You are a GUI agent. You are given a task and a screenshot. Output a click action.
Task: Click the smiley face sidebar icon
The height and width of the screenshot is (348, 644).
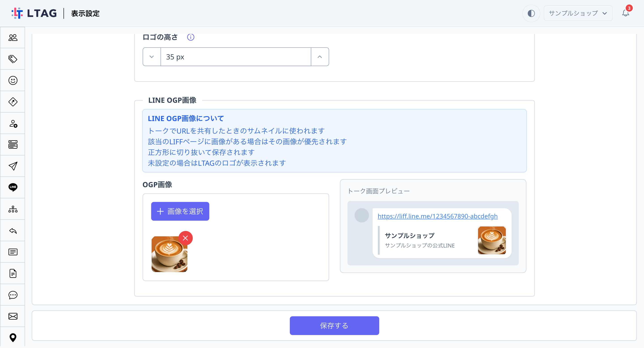(x=13, y=80)
